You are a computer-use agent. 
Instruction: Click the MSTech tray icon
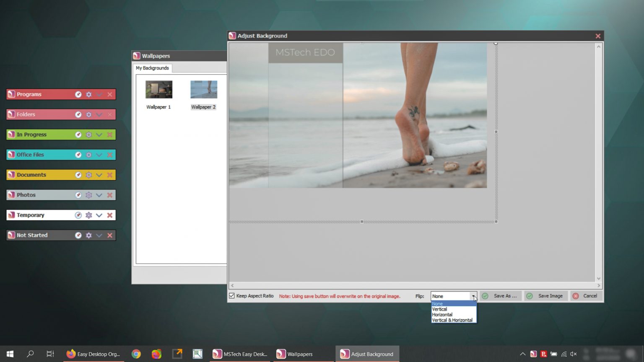tap(533, 354)
